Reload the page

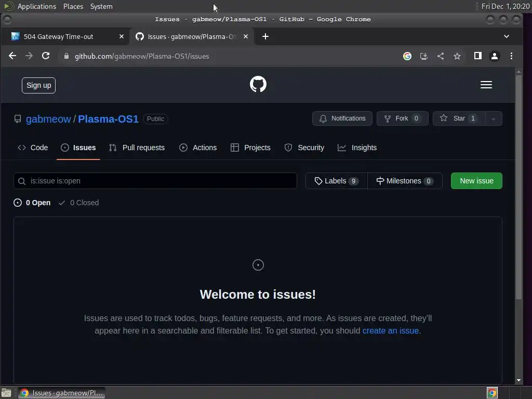click(46, 56)
